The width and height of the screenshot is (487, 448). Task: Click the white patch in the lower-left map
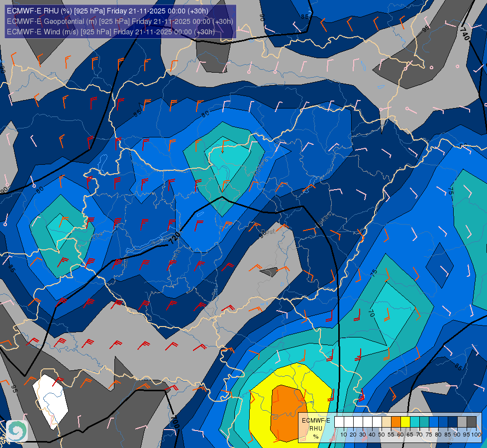pyautogui.click(x=51, y=401)
